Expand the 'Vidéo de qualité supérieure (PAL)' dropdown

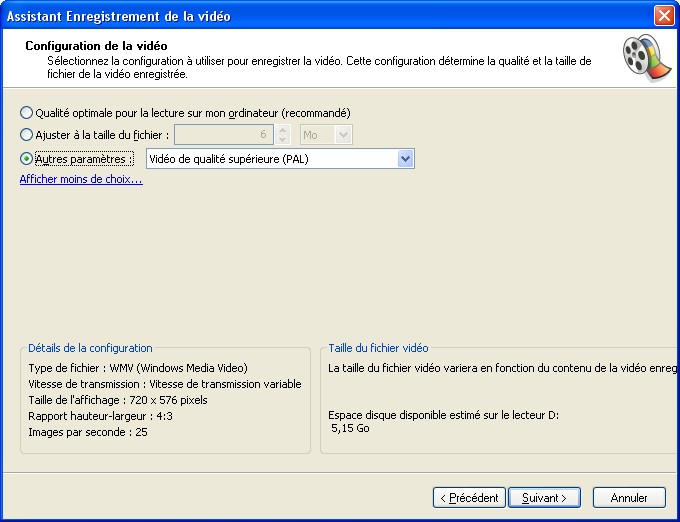point(405,159)
